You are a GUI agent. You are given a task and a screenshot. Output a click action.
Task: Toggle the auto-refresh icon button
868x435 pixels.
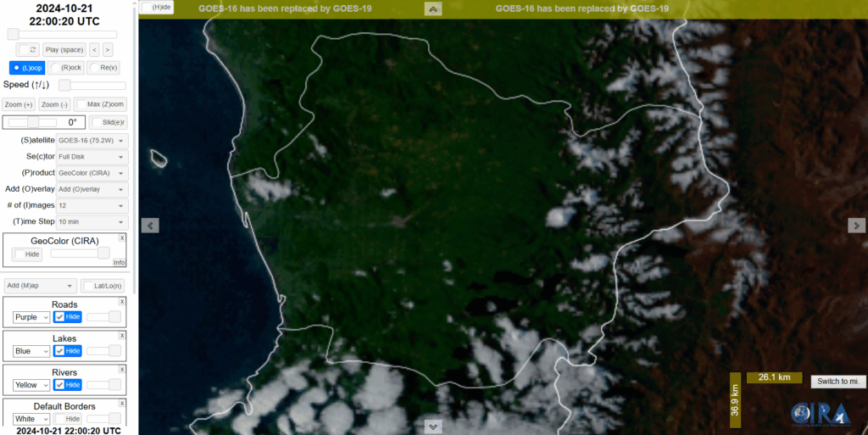[x=27, y=50]
